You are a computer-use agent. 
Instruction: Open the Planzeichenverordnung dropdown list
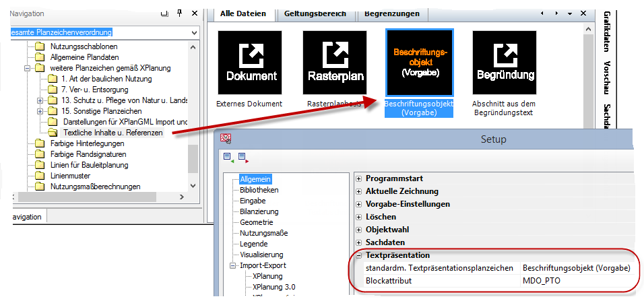click(194, 32)
